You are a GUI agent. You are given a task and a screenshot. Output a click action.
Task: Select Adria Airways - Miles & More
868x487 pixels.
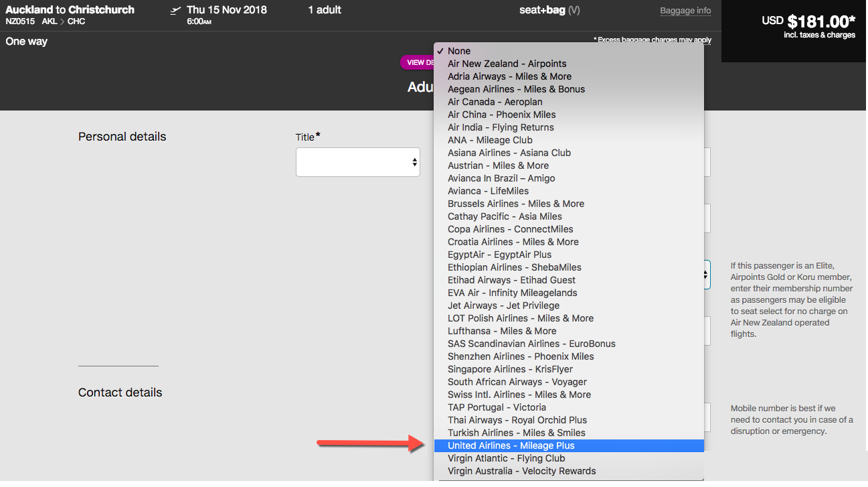[569, 76]
